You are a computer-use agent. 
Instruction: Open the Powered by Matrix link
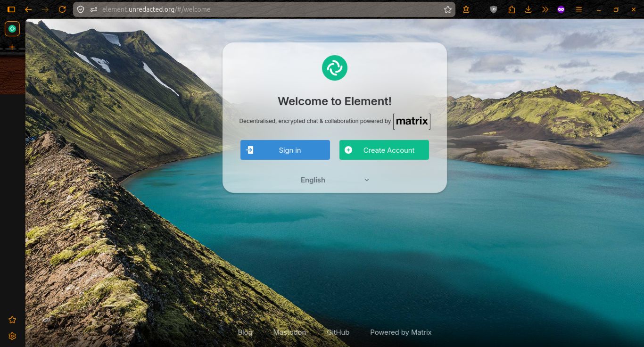(401, 332)
